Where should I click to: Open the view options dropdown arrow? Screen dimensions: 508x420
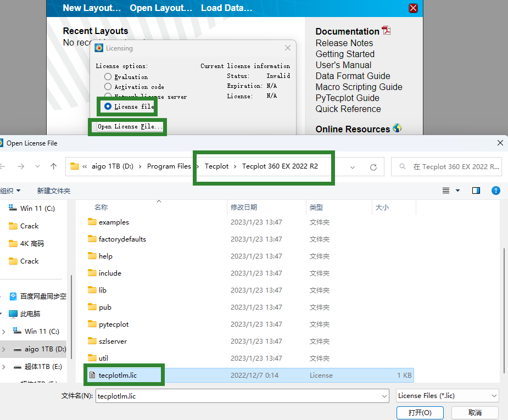click(458, 191)
